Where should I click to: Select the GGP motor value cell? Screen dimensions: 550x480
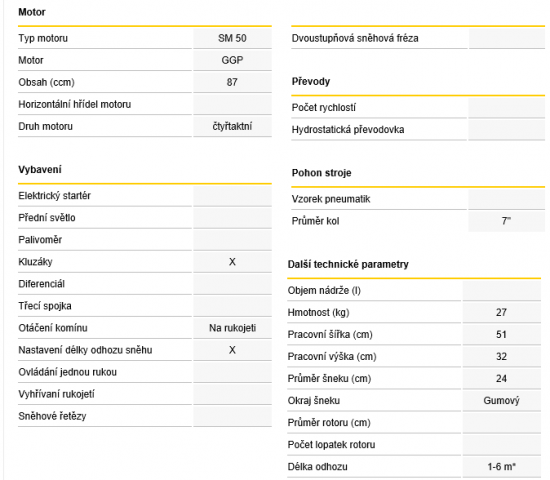tap(232, 60)
